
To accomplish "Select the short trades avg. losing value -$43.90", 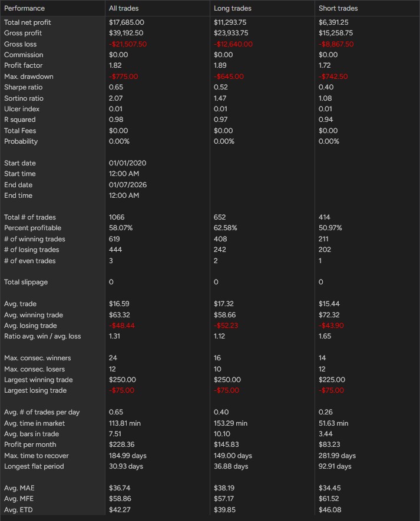I will (x=331, y=326).
